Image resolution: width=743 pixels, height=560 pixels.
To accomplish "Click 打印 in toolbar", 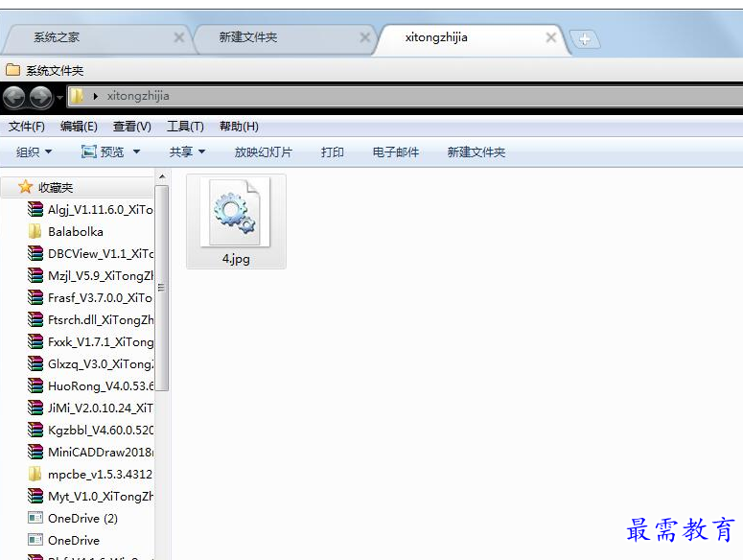I will pyautogui.click(x=332, y=152).
